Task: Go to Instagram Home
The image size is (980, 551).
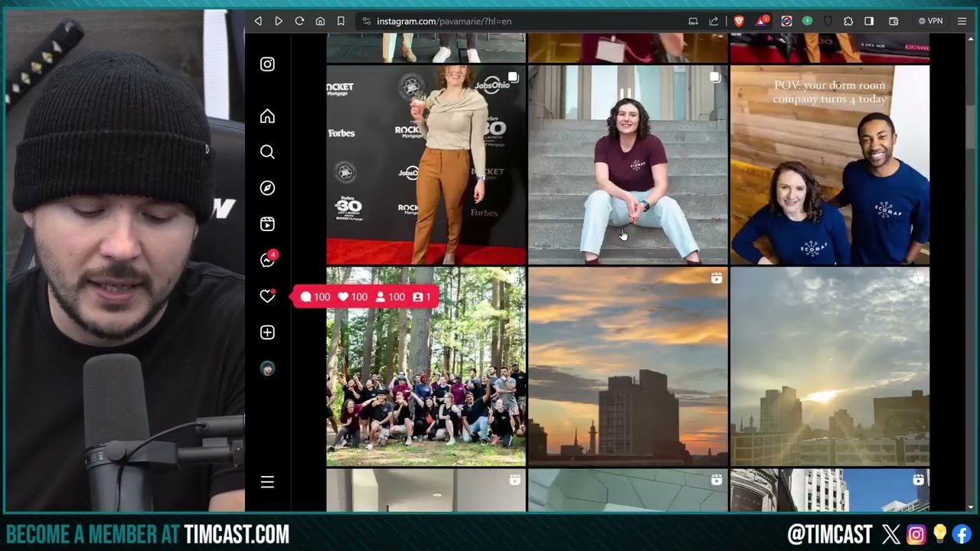Action: click(267, 116)
